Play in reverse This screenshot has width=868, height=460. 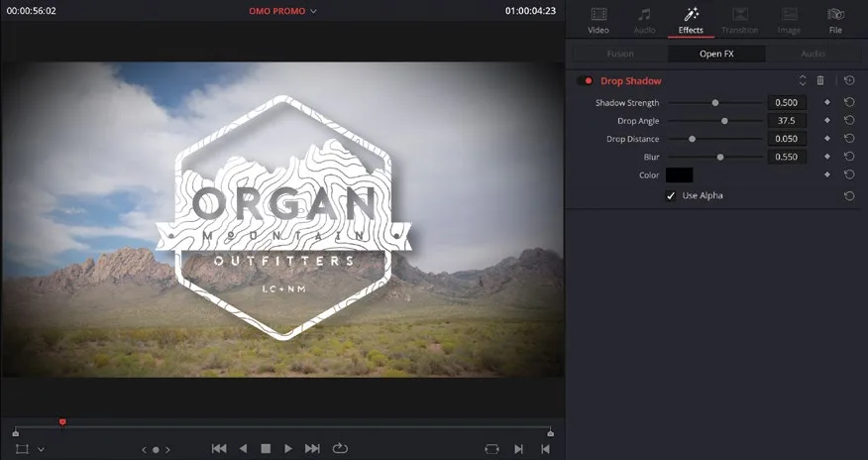coord(243,449)
